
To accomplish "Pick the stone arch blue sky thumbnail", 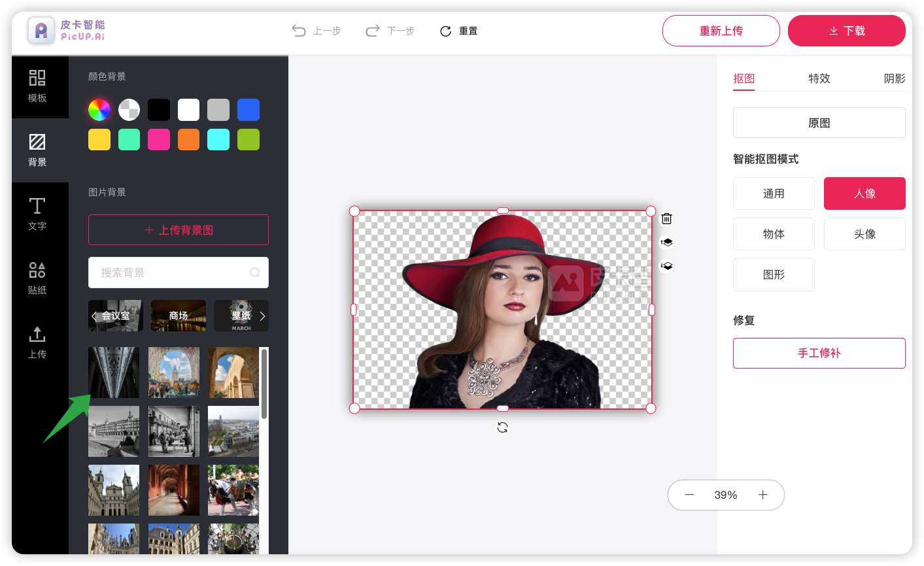I will (x=233, y=373).
